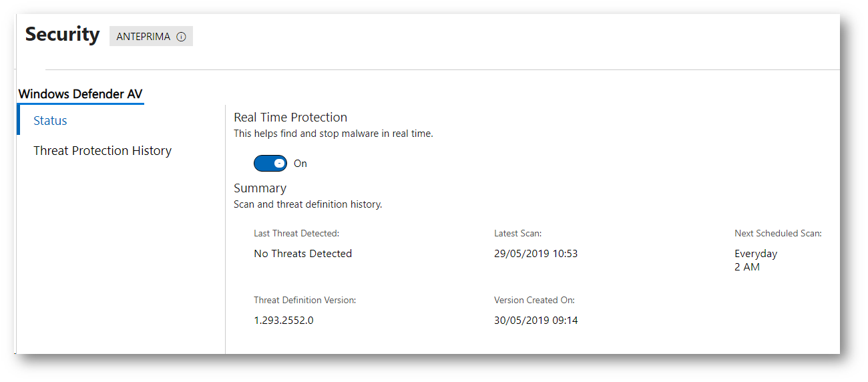Click the Version Created On label
This screenshot has width=868, height=382.
coord(534,301)
